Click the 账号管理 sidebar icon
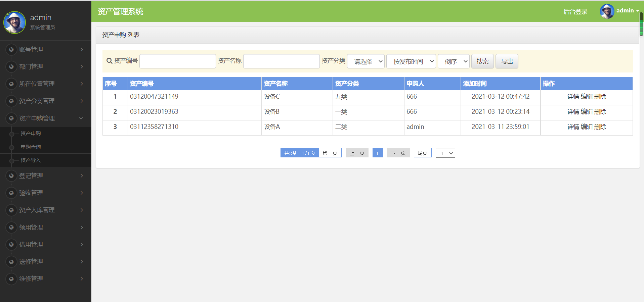This screenshot has width=644, height=302. tap(11, 50)
